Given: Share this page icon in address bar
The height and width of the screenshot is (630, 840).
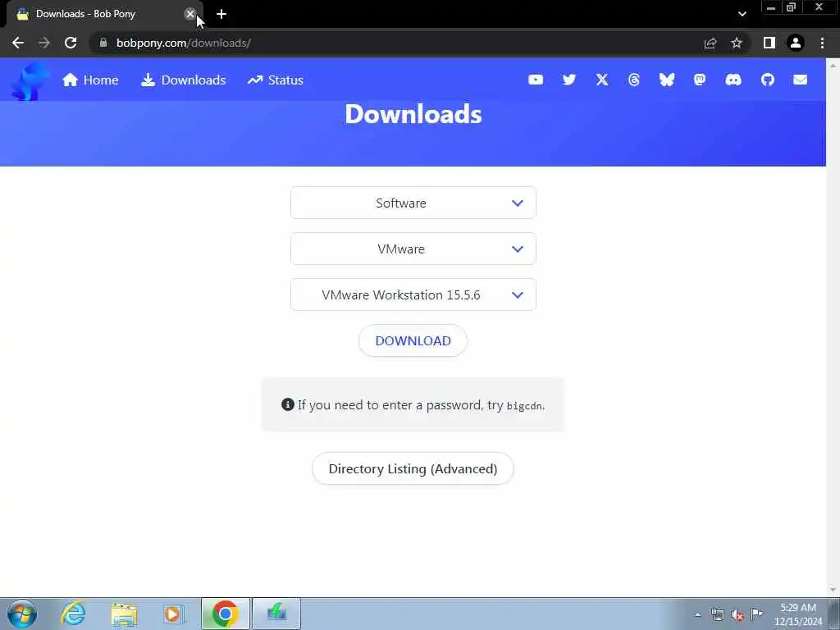Looking at the screenshot, I should (710, 43).
